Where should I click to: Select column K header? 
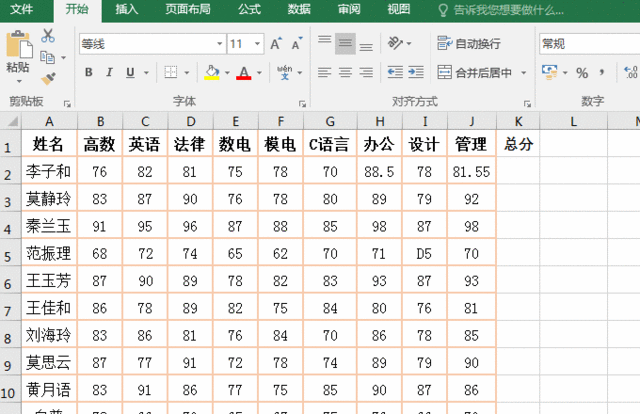tap(518, 121)
